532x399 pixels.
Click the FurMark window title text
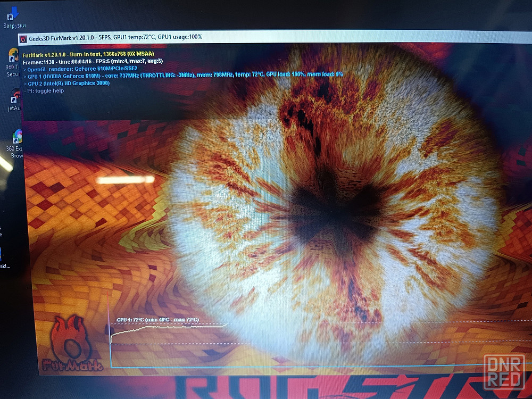(x=115, y=38)
